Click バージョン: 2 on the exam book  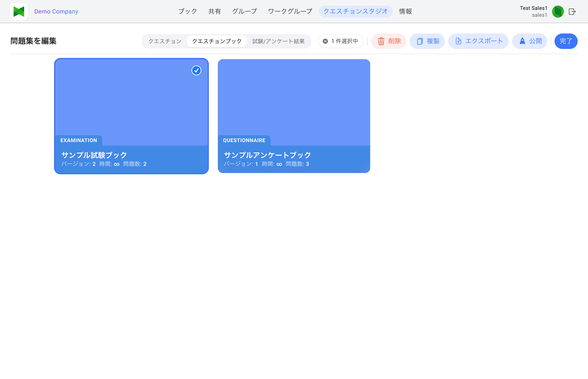(78, 164)
